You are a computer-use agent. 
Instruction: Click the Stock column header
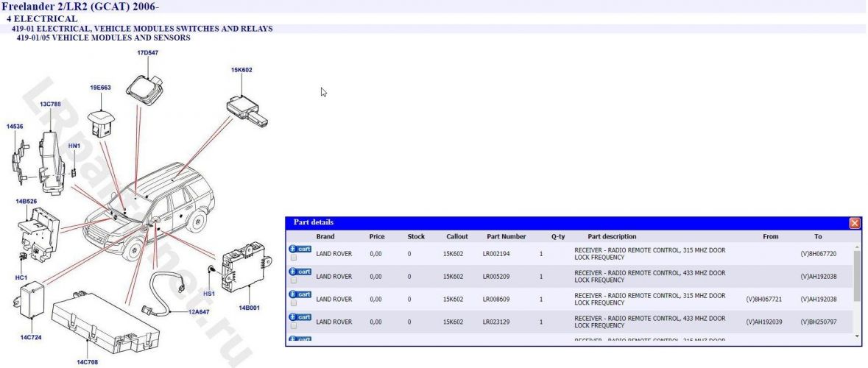[416, 236]
